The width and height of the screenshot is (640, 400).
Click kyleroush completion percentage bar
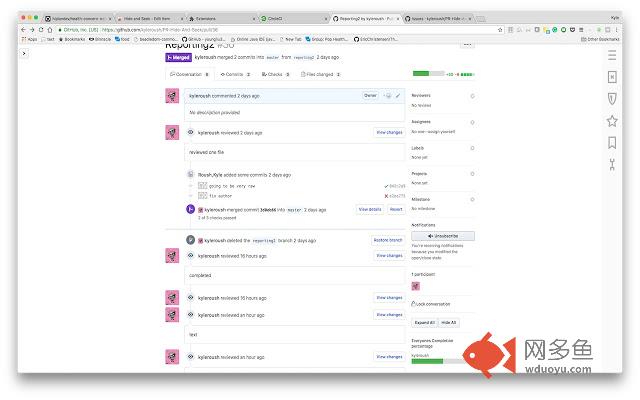click(x=439, y=361)
